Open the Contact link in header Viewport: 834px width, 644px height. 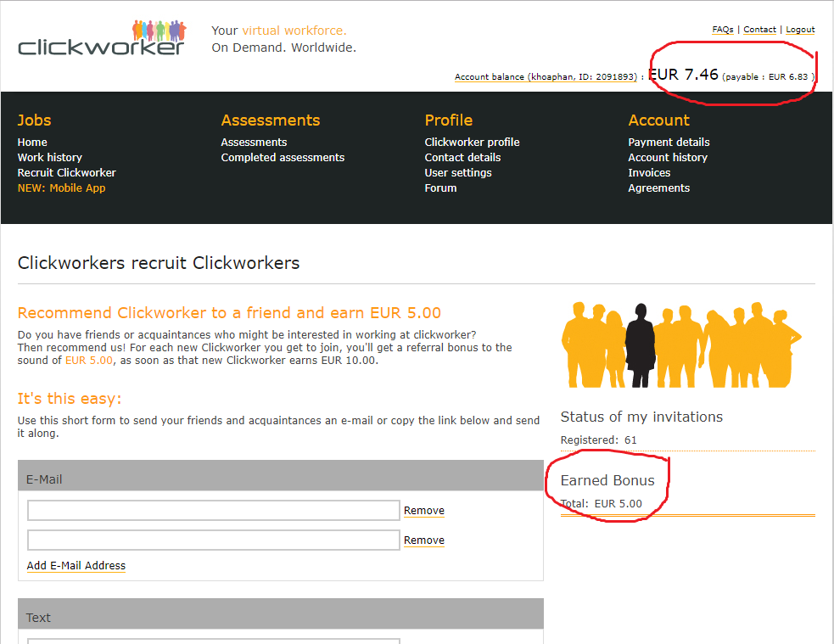click(x=759, y=30)
